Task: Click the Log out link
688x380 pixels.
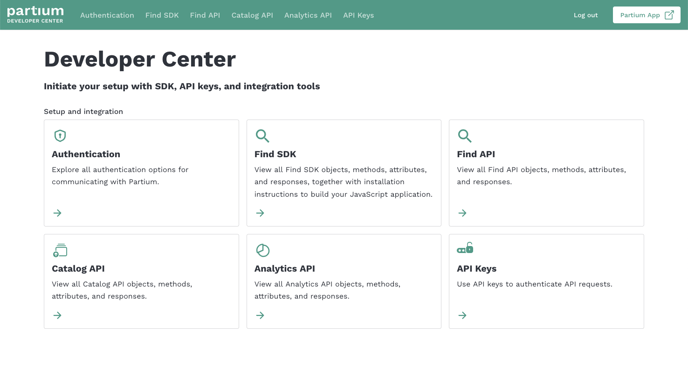Action: (x=585, y=15)
